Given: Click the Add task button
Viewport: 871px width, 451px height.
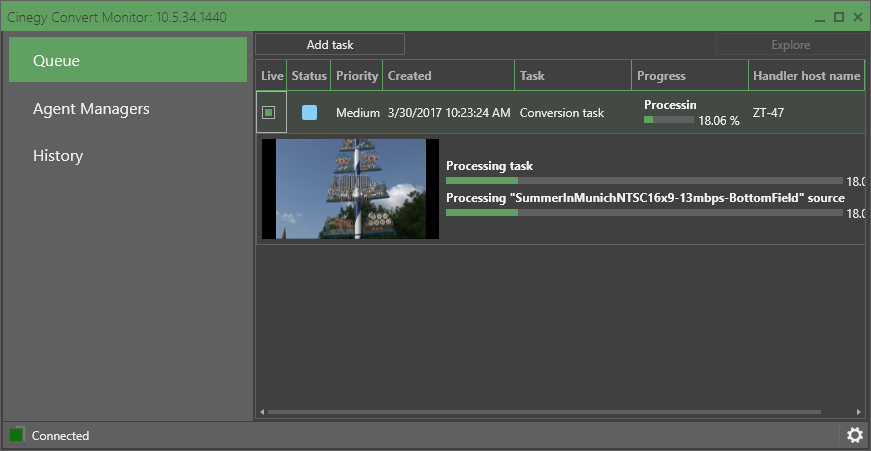Looking at the screenshot, I should tap(330, 44).
